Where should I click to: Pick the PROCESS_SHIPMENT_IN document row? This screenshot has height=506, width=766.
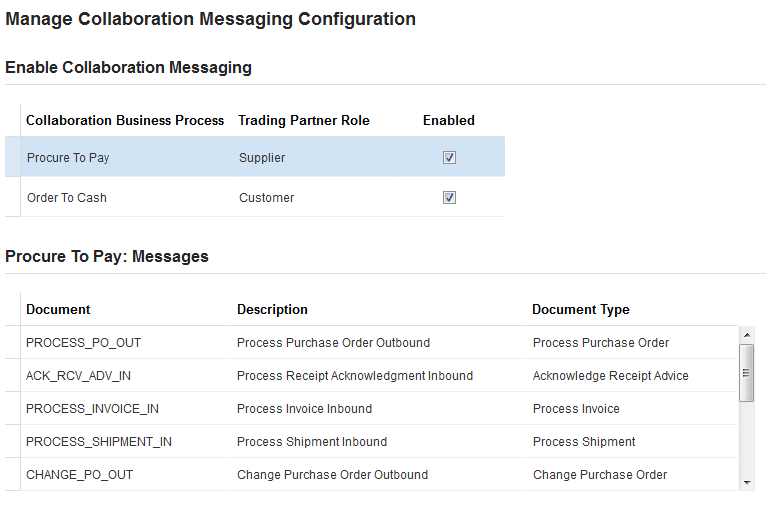click(99, 442)
